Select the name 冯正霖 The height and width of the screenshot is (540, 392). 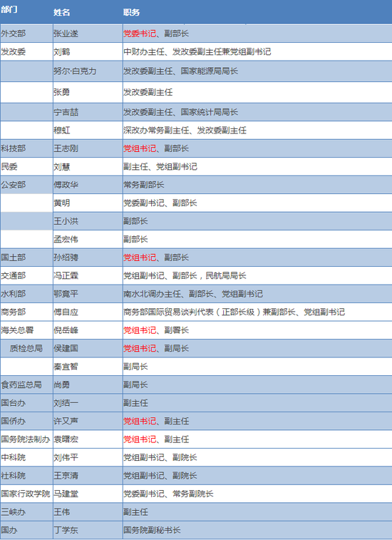coord(66,275)
